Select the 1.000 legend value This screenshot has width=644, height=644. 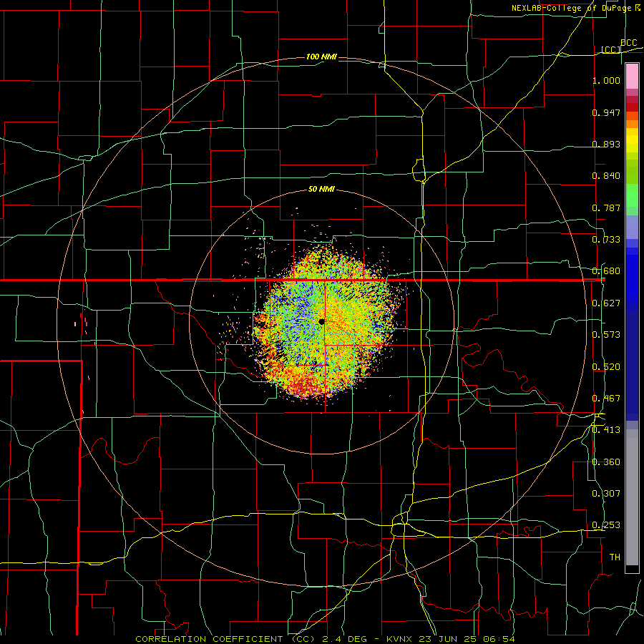pos(606,80)
